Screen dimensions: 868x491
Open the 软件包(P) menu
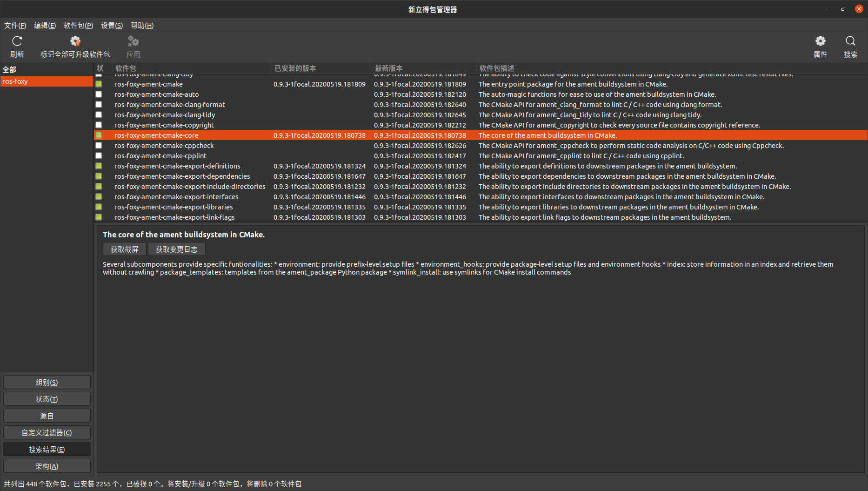78,26
